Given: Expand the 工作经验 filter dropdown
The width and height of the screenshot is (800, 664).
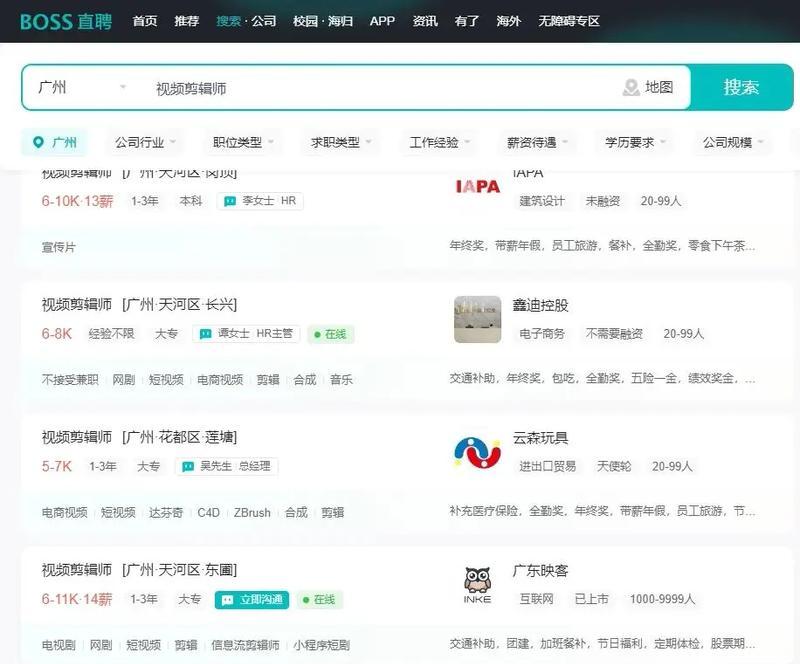Looking at the screenshot, I should 439,142.
